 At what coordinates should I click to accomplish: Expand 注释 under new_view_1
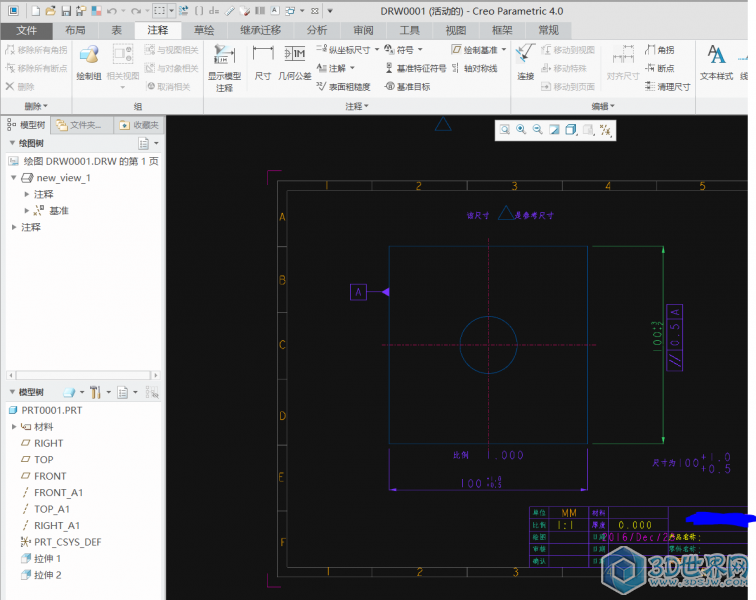point(27,194)
